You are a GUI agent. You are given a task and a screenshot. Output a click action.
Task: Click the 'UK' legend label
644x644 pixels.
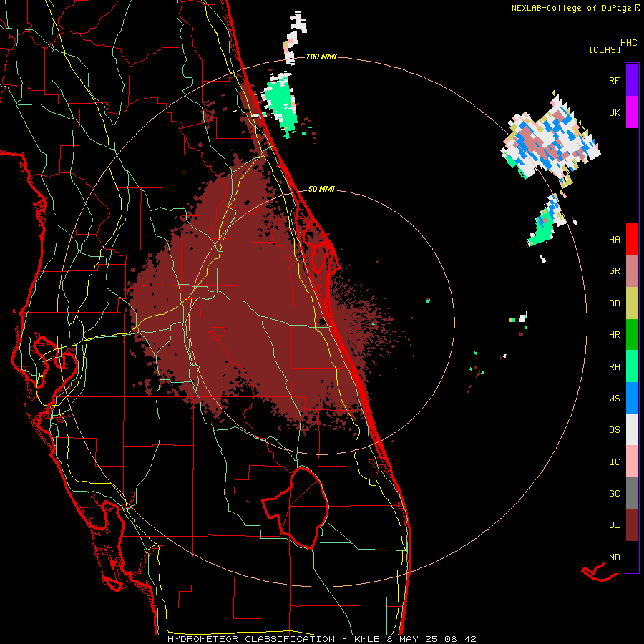point(614,112)
